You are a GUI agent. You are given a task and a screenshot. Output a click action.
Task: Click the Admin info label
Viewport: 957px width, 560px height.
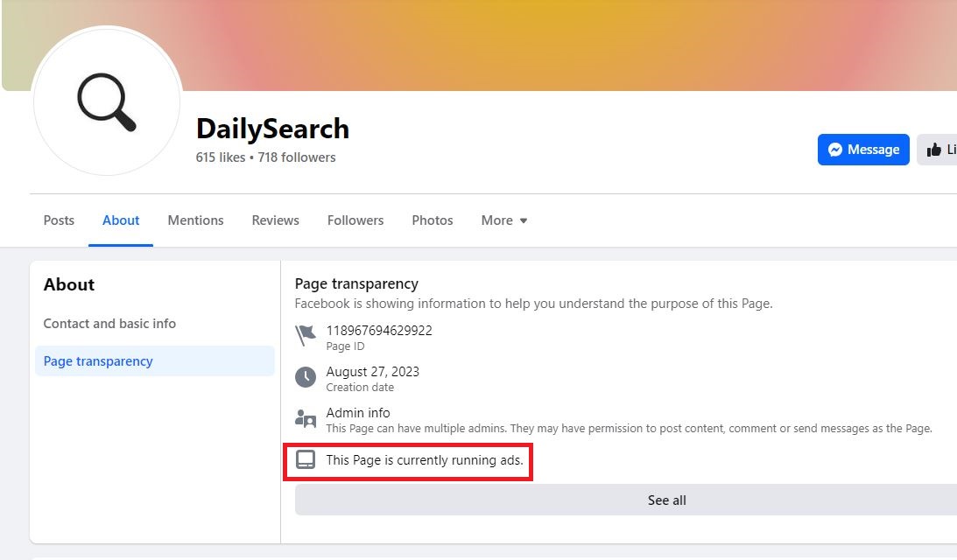coord(357,413)
